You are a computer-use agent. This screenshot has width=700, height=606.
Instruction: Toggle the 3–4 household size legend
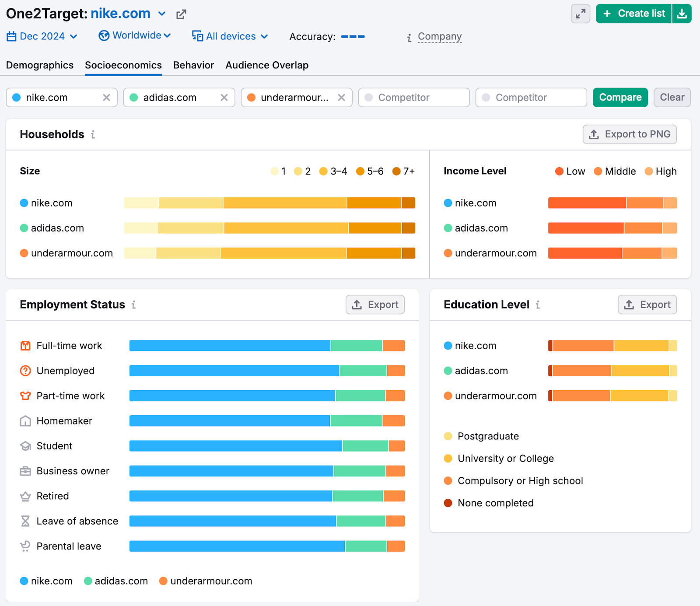(333, 172)
